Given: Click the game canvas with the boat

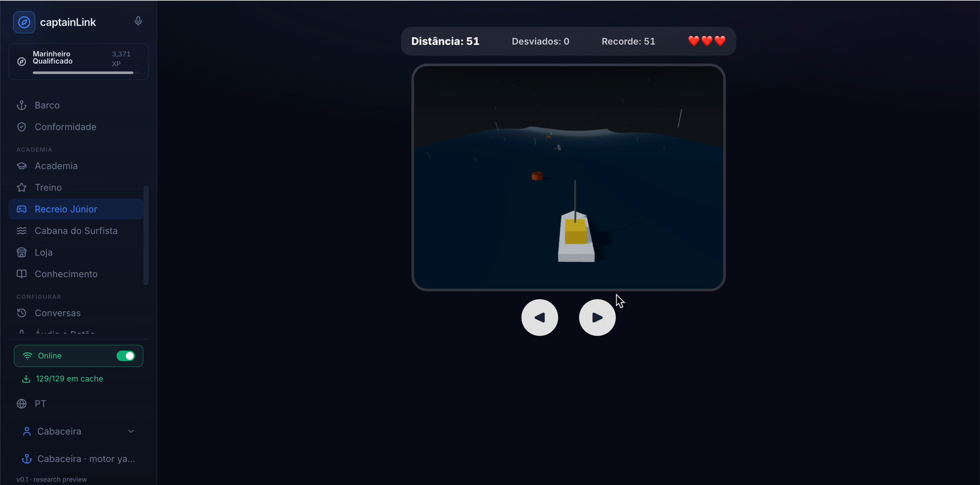Looking at the screenshot, I should pos(568,177).
